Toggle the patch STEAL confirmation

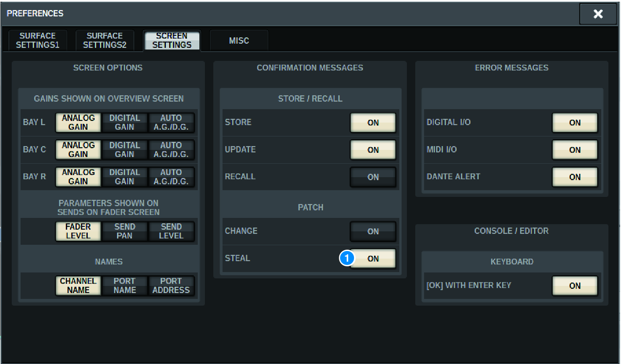374,259
